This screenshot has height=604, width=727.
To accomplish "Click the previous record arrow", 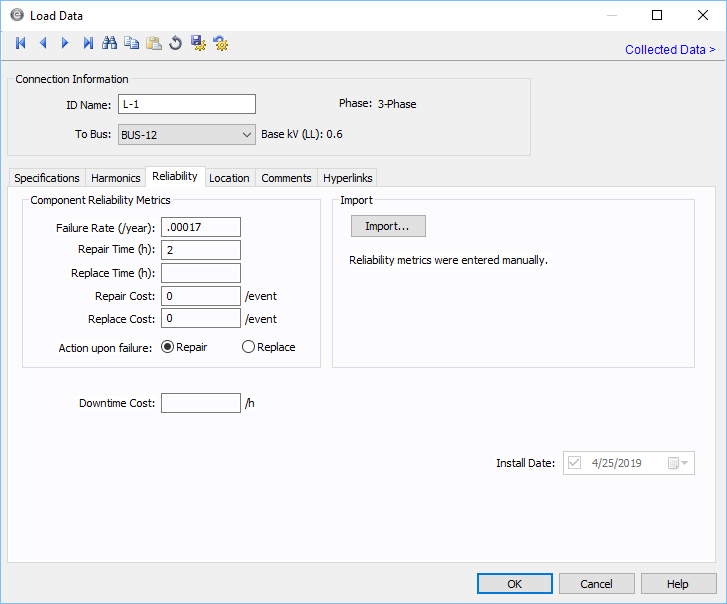I will tap(43, 43).
